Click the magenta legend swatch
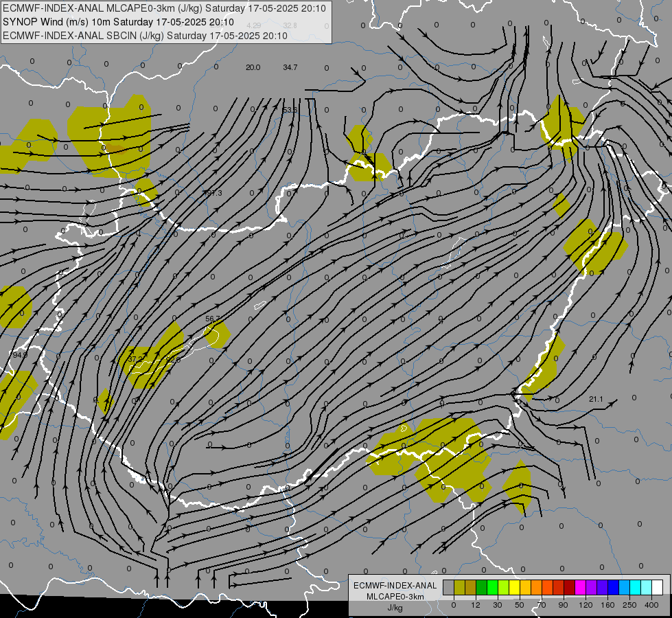This screenshot has height=618, width=672. click(580, 588)
